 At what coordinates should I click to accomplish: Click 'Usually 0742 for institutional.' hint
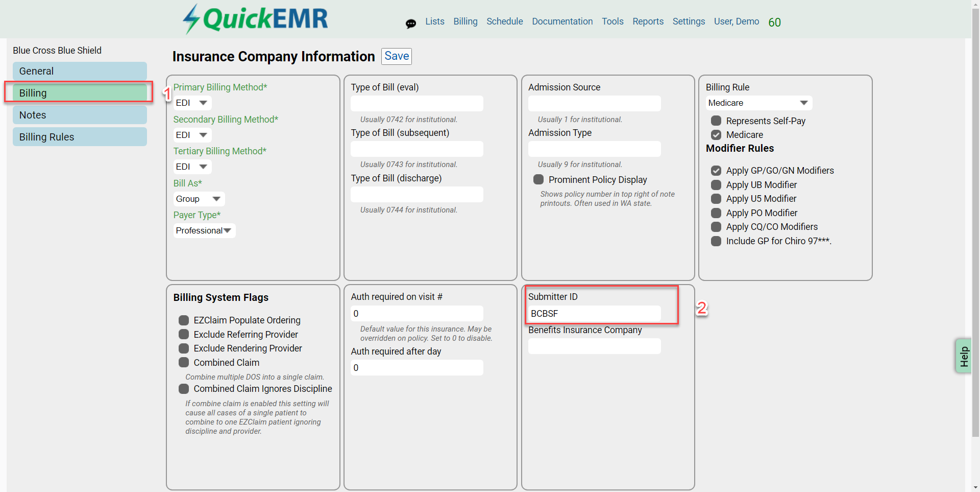click(x=409, y=120)
